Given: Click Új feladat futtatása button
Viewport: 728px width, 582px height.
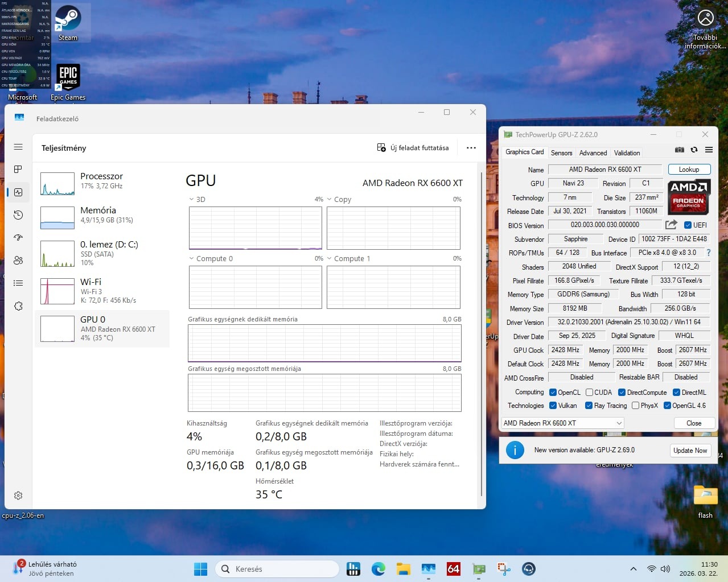Looking at the screenshot, I should 413,148.
